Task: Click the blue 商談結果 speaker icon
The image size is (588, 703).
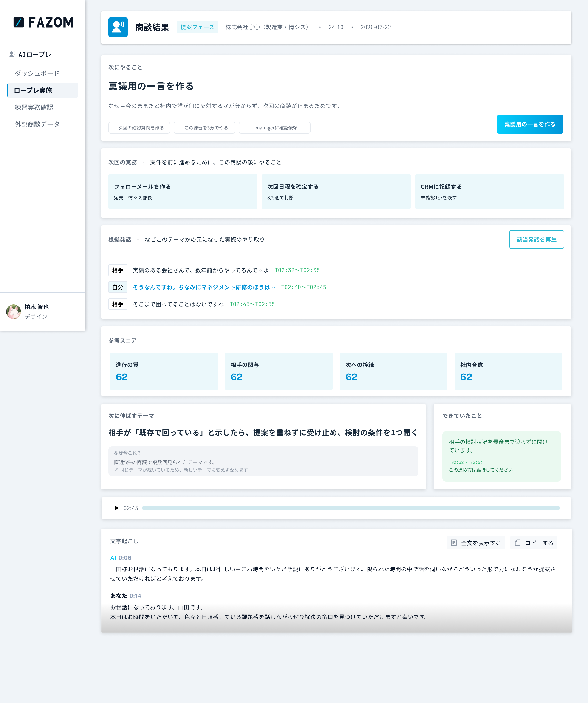Action: click(118, 27)
